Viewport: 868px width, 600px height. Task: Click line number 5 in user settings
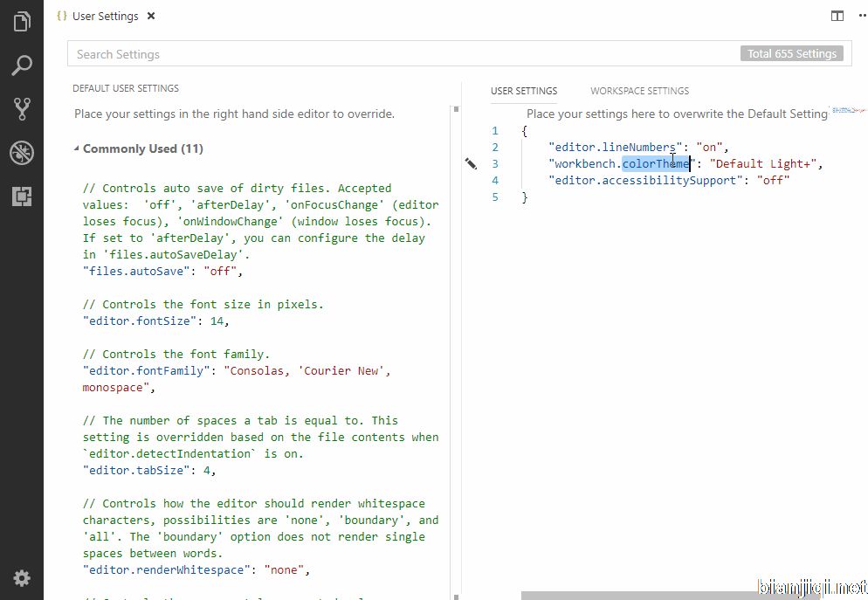495,197
